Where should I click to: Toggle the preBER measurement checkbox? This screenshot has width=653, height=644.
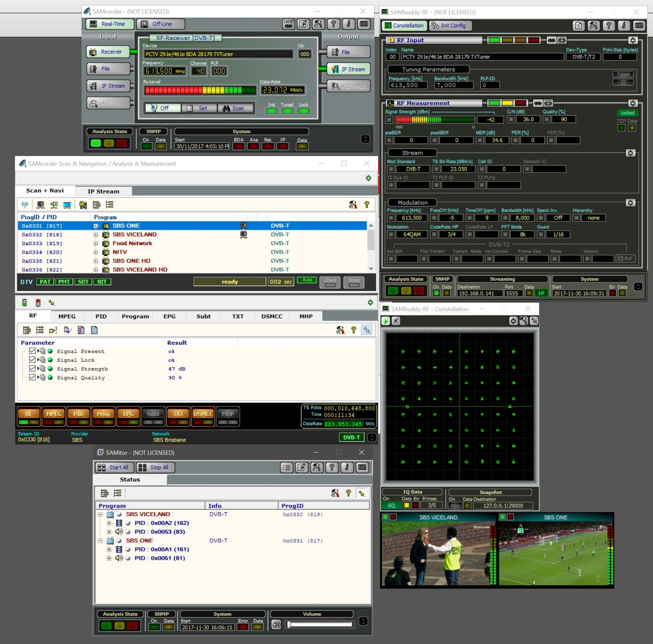389,140
